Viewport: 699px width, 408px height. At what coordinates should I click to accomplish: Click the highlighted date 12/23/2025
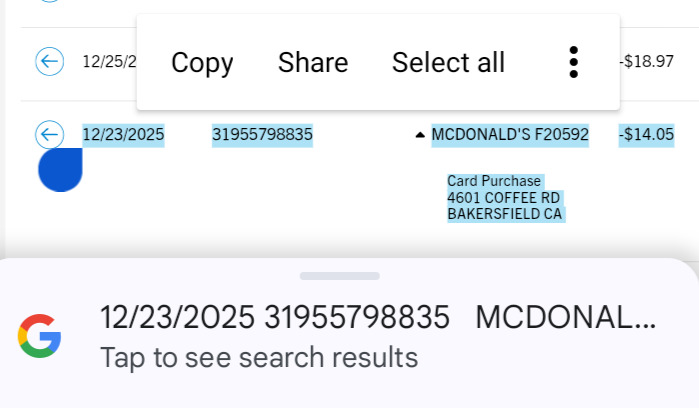[x=123, y=134]
